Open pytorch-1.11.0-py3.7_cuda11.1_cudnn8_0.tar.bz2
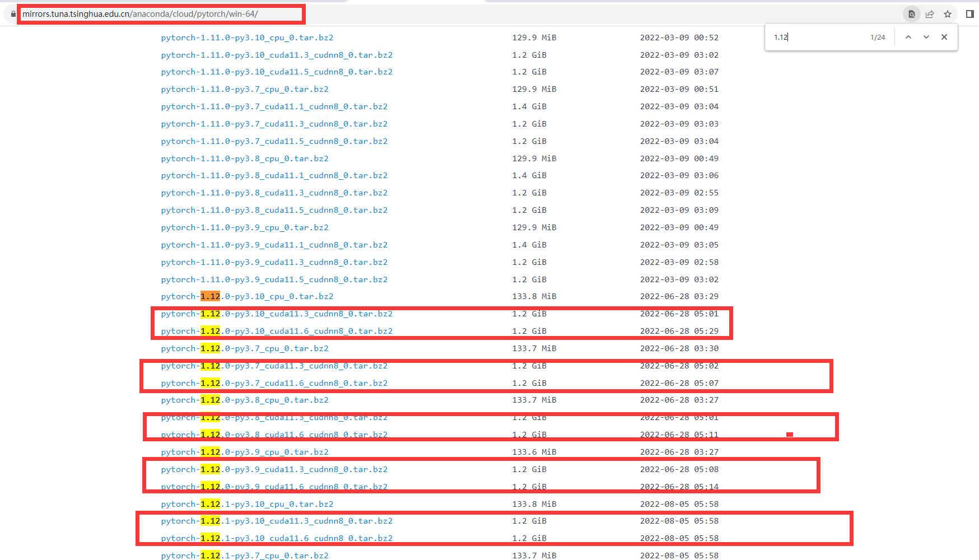This screenshot has width=979, height=560. [x=274, y=106]
